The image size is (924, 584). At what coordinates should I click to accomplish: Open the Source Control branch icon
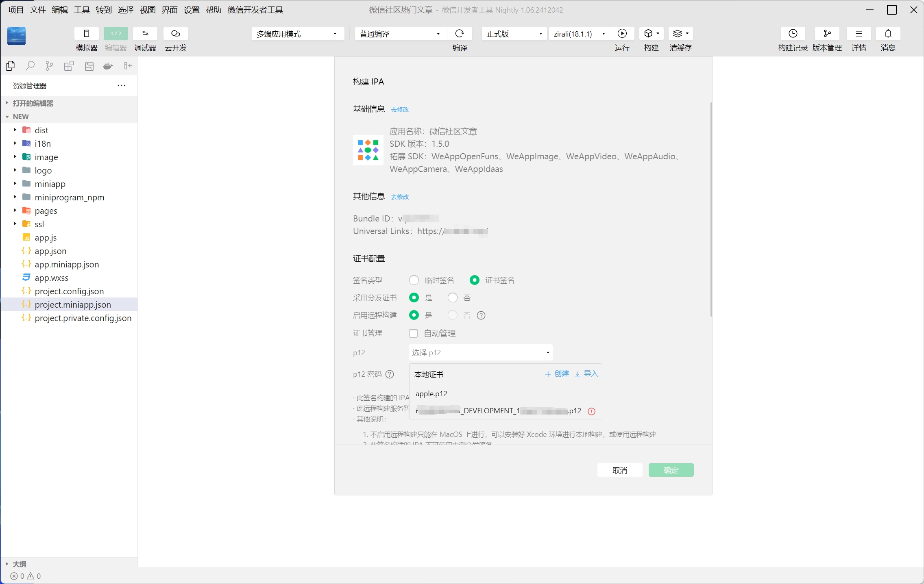click(x=49, y=66)
